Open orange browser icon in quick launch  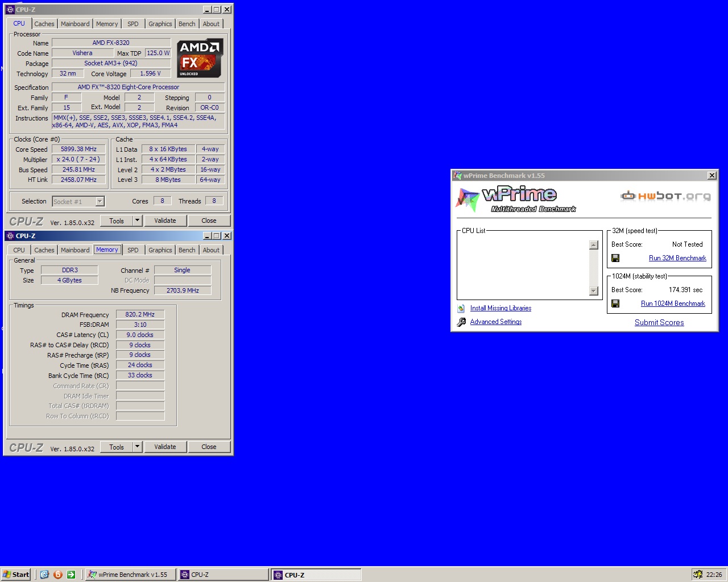click(57, 575)
